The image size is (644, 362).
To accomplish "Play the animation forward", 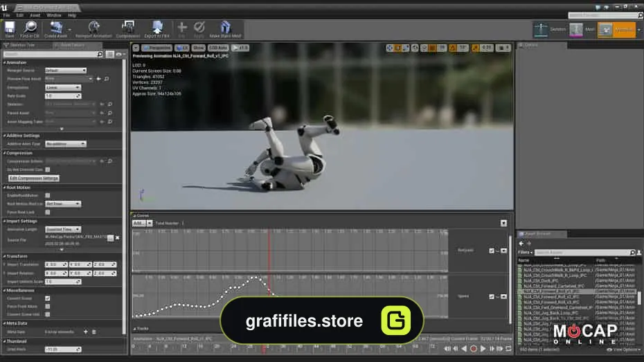I will coord(483,349).
